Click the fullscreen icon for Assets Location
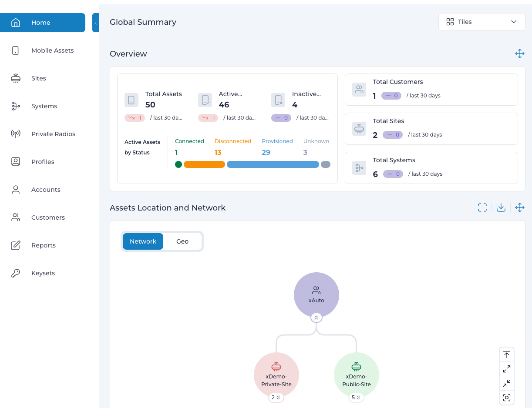The height and width of the screenshot is (408, 532). (x=482, y=207)
